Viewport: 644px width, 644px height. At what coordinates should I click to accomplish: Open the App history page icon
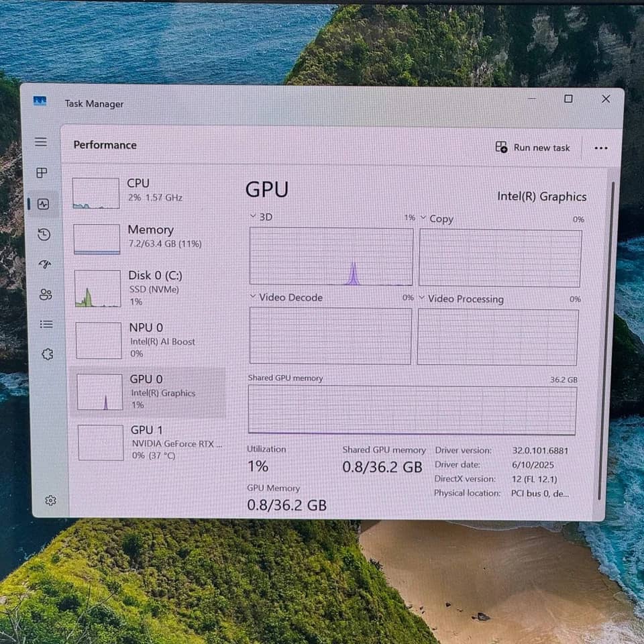point(44,235)
